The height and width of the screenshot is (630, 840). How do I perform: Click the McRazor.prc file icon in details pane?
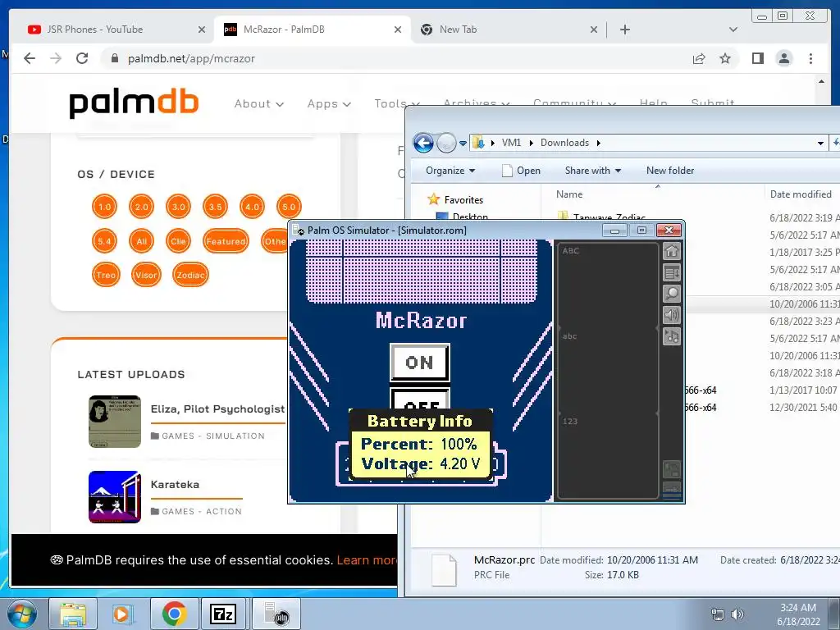[444, 569]
